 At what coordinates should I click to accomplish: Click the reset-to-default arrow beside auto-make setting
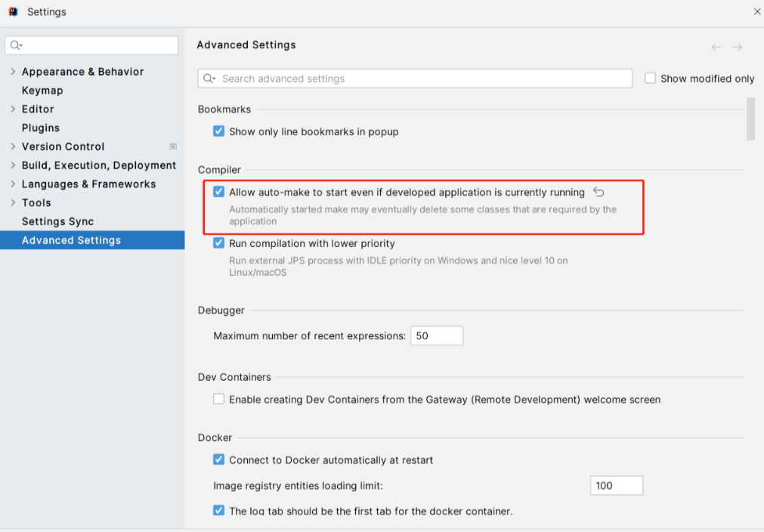click(x=599, y=192)
